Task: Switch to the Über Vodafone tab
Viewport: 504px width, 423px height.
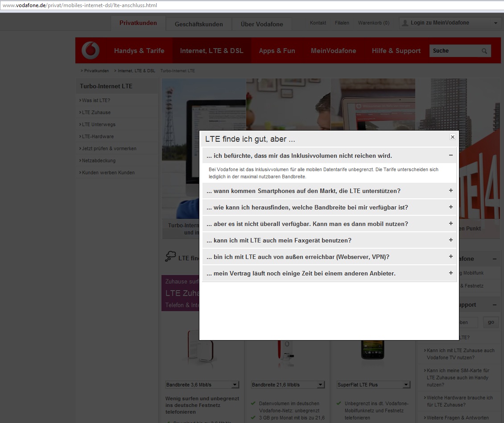Action: point(262,24)
